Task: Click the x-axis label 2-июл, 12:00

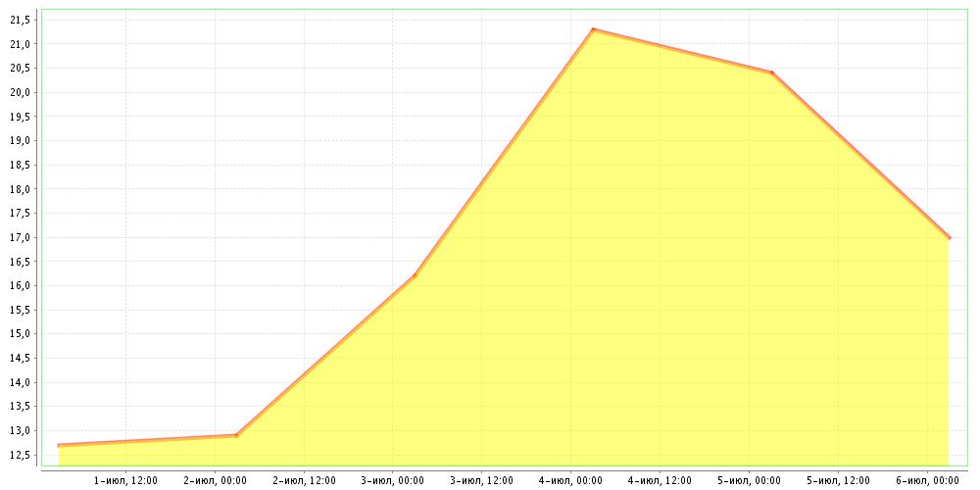Action: point(305,480)
